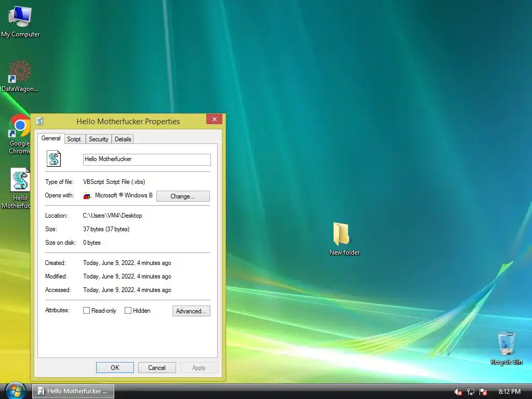Select the General tab
This screenshot has width=532, height=399.
point(51,138)
